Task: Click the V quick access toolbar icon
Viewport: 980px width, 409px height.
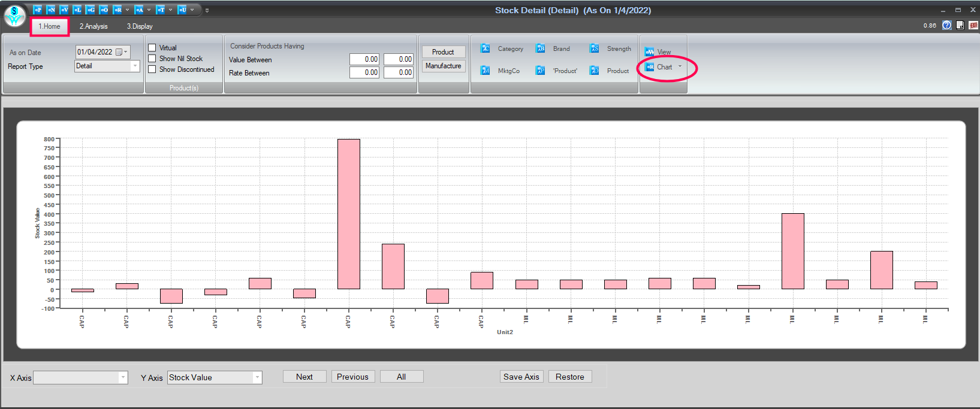Action: point(64,10)
